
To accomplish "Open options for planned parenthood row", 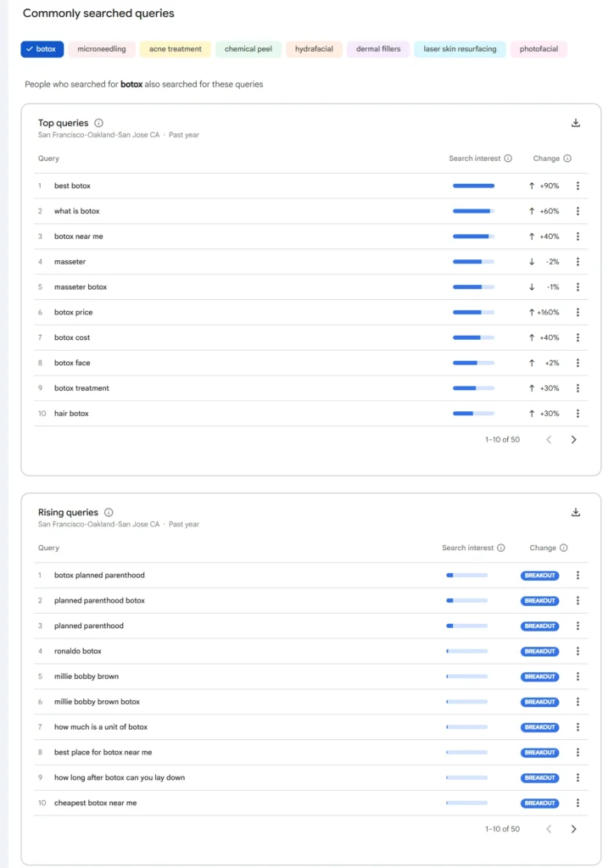I will click(578, 626).
